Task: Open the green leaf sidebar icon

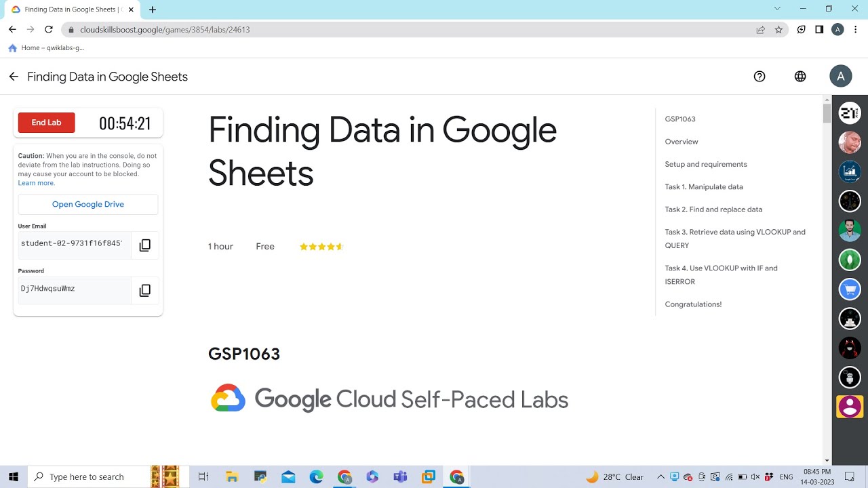Action: click(850, 260)
